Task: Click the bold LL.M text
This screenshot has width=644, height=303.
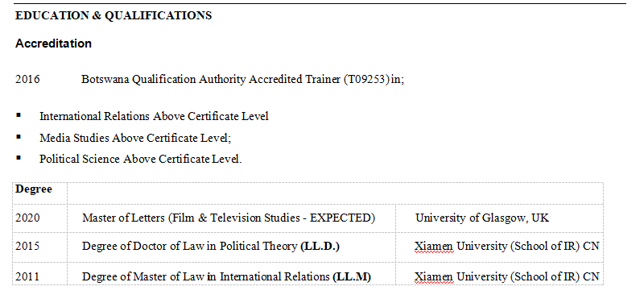Action: 352,276
